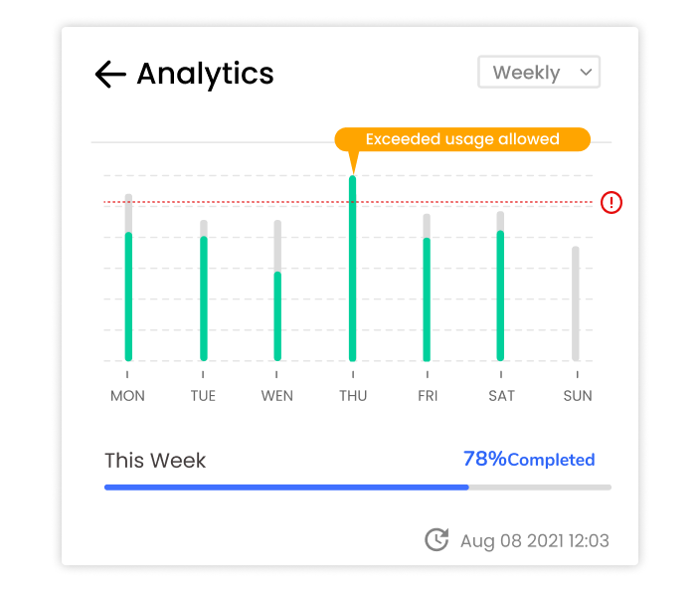This screenshot has width=700, height=593.
Task: Click the refresh clock icon near the date
Action: click(437, 540)
